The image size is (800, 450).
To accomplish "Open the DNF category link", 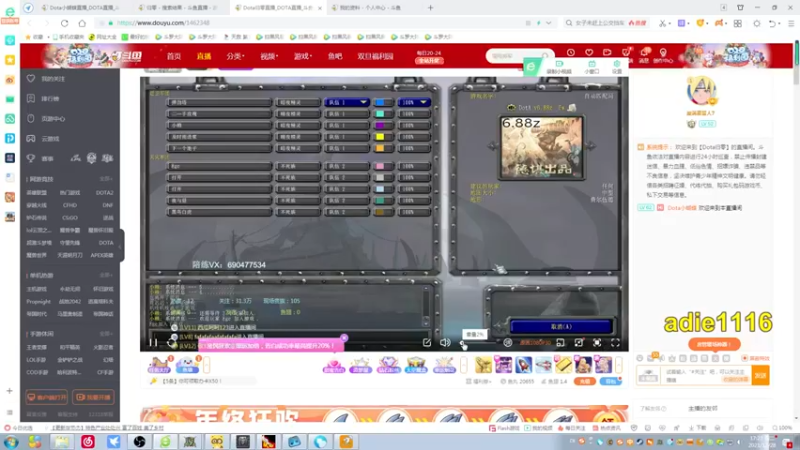I will point(108,205).
